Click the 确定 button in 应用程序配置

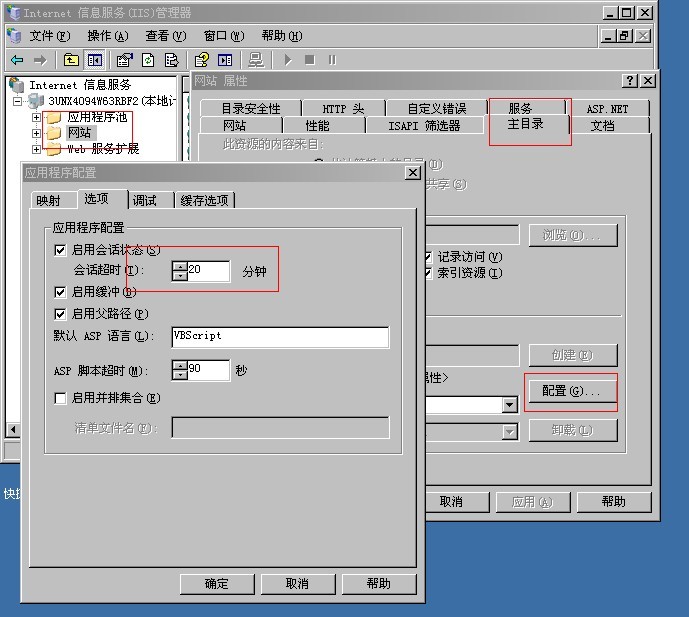(x=216, y=584)
